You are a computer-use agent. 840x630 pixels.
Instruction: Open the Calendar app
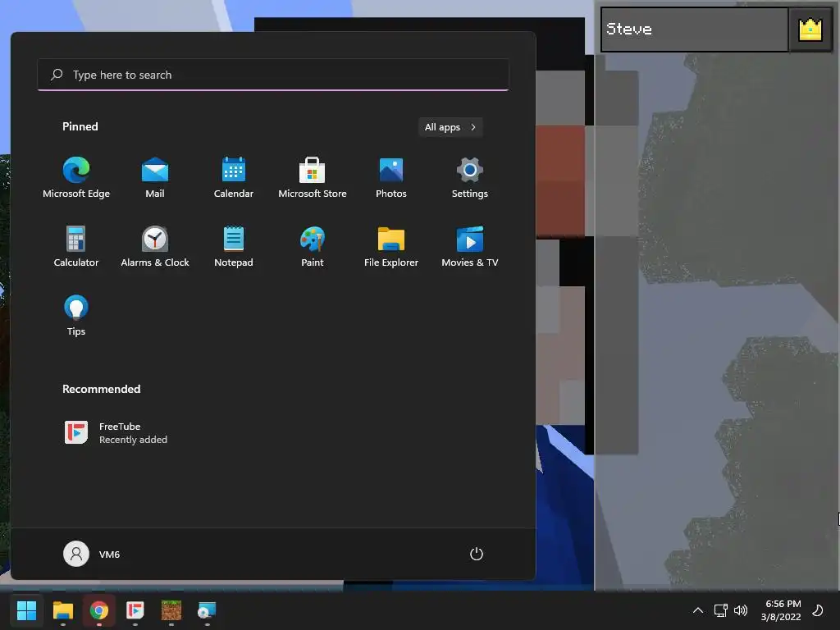[234, 178]
